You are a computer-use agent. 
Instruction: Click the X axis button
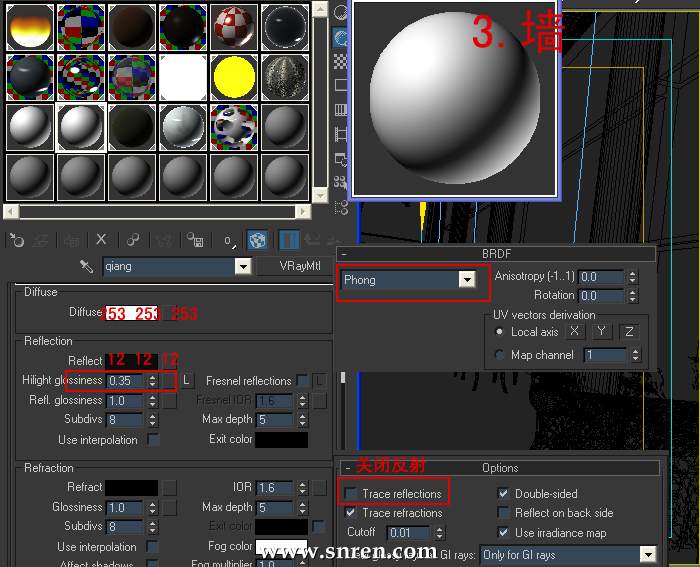click(575, 331)
